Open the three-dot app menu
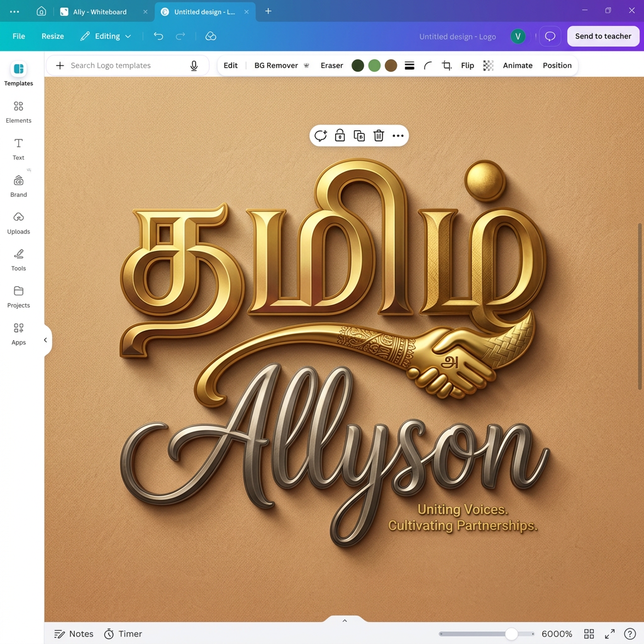This screenshot has width=644, height=644. (x=14, y=11)
